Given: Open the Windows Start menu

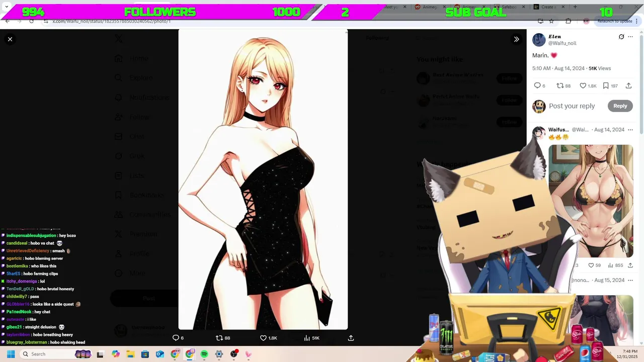Looking at the screenshot, I should tap(11, 354).
